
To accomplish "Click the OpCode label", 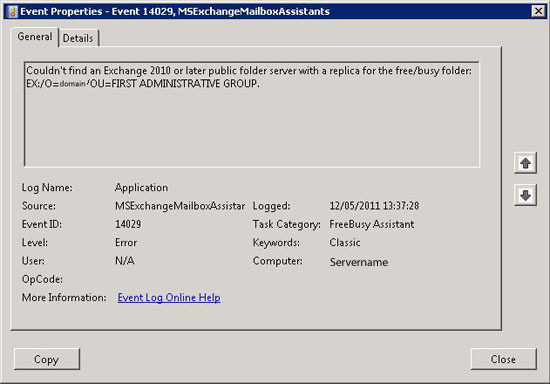I will pyautogui.click(x=42, y=279).
